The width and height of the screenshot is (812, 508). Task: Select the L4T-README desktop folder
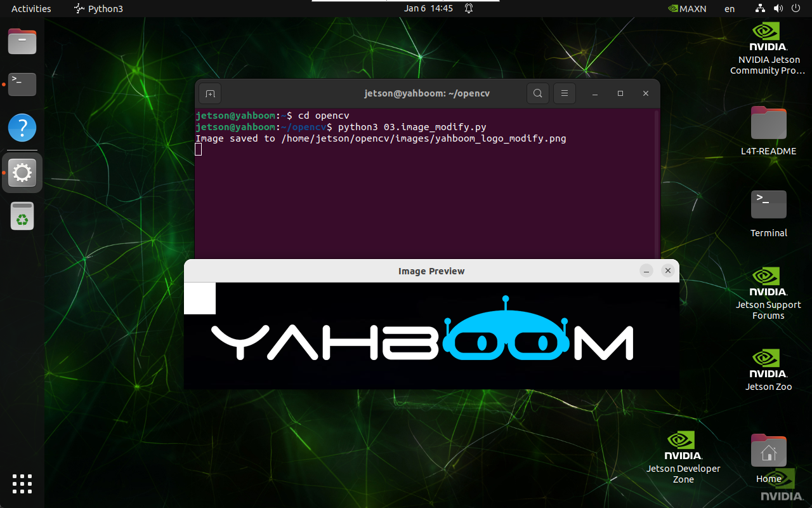(768, 131)
